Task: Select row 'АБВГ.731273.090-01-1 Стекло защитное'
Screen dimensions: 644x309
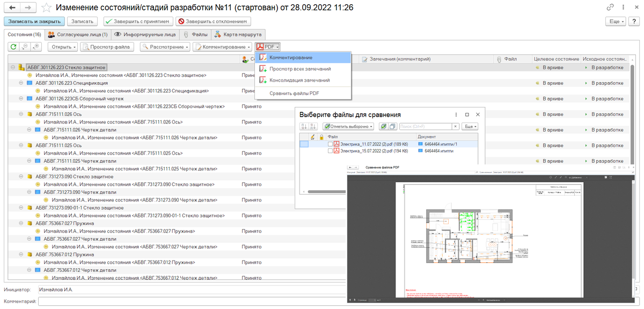Action: tap(79, 207)
